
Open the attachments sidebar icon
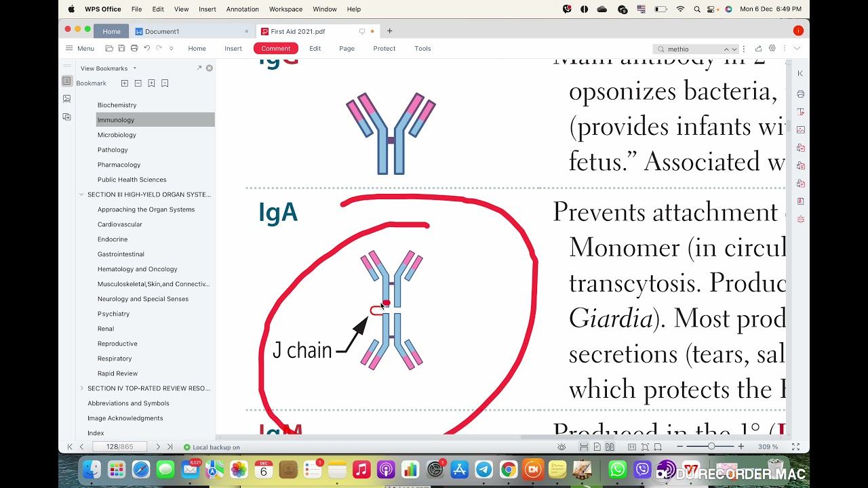coord(66,117)
